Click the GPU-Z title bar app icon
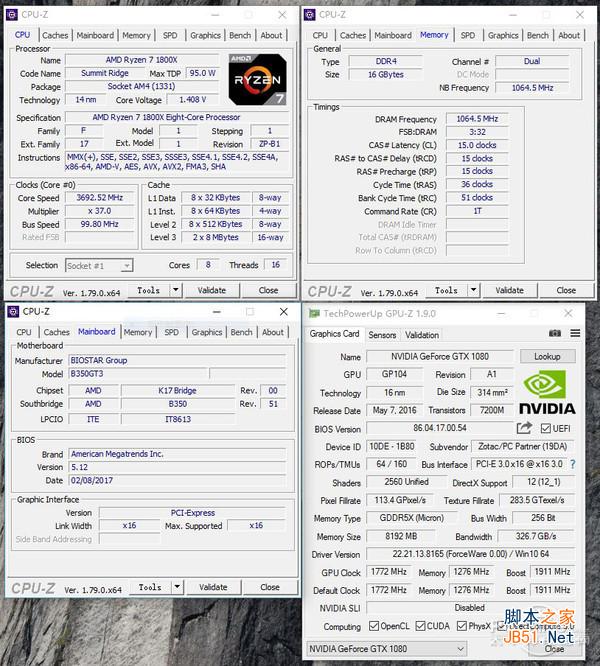 click(x=314, y=314)
